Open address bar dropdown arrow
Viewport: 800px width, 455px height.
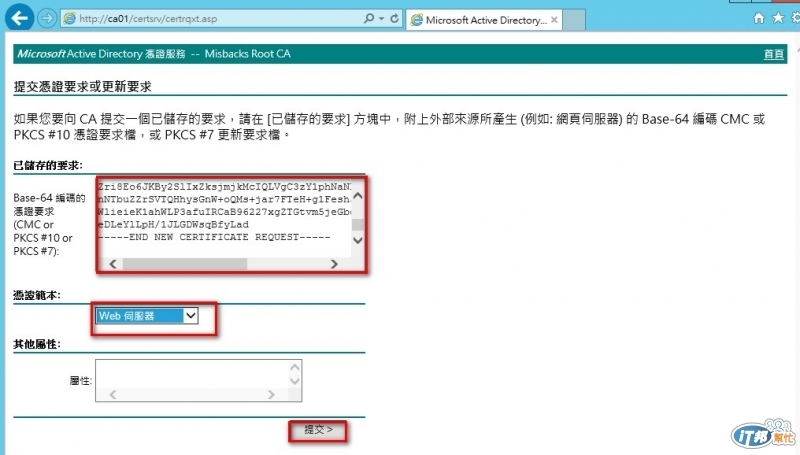tap(381, 19)
